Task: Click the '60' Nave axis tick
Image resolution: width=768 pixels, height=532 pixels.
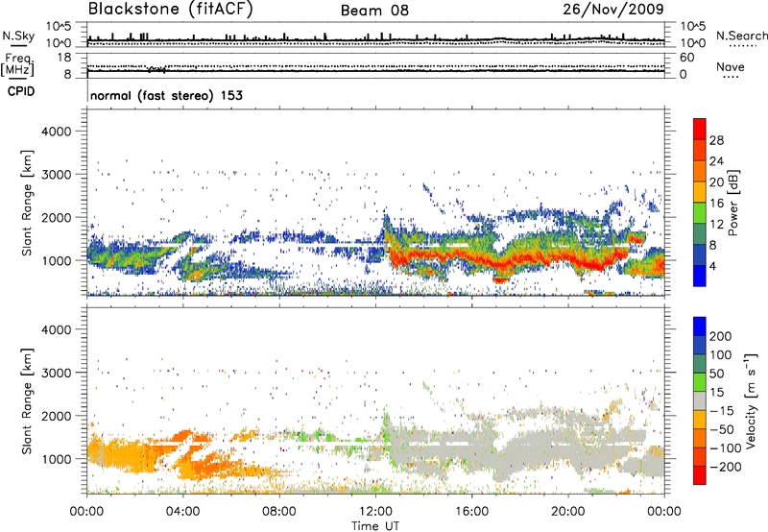Action: pos(686,58)
